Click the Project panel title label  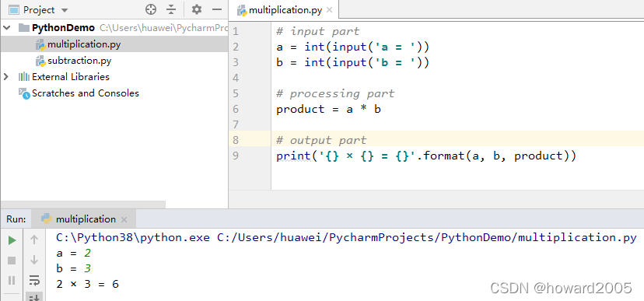pyautogui.click(x=39, y=10)
